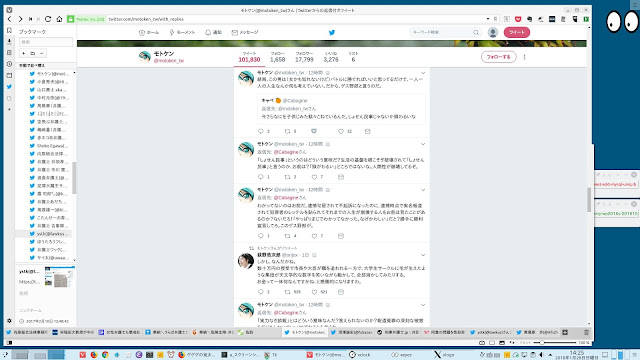Image resolution: width=640 pixels, height=360 pixels.
Task: Open Vivaldi settings gear
Action: pos(9,321)
